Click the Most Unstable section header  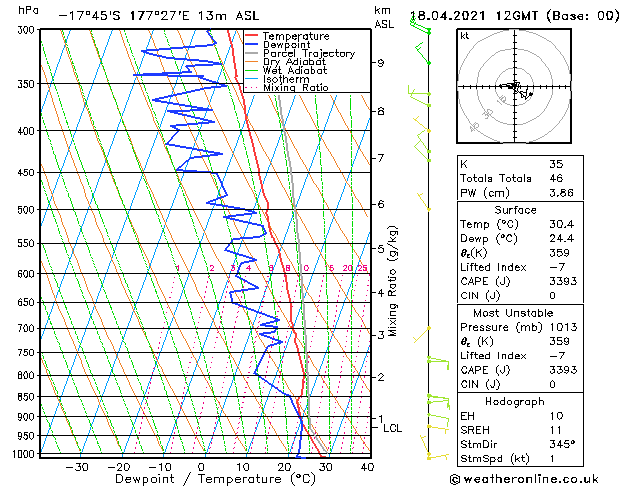(x=513, y=313)
